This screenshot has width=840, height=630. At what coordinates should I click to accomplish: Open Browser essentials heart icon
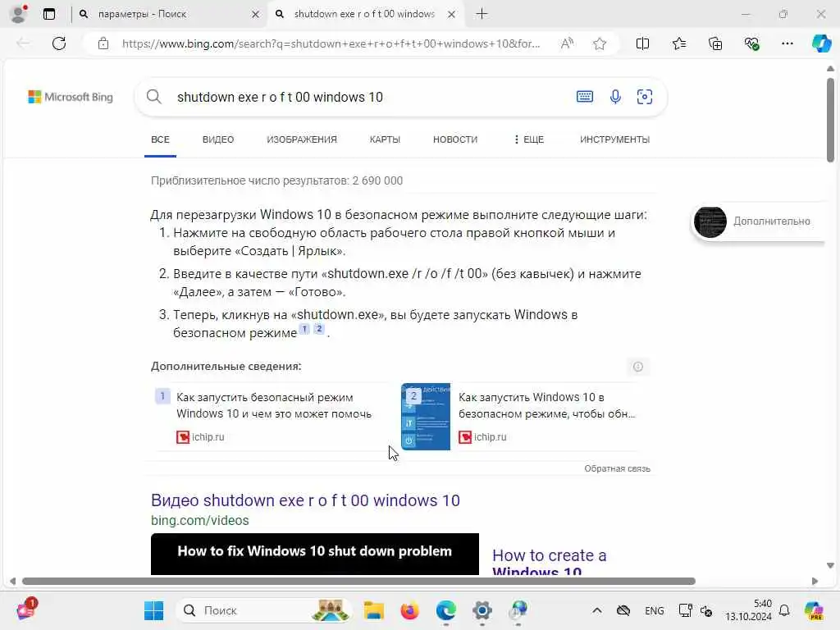pos(751,43)
